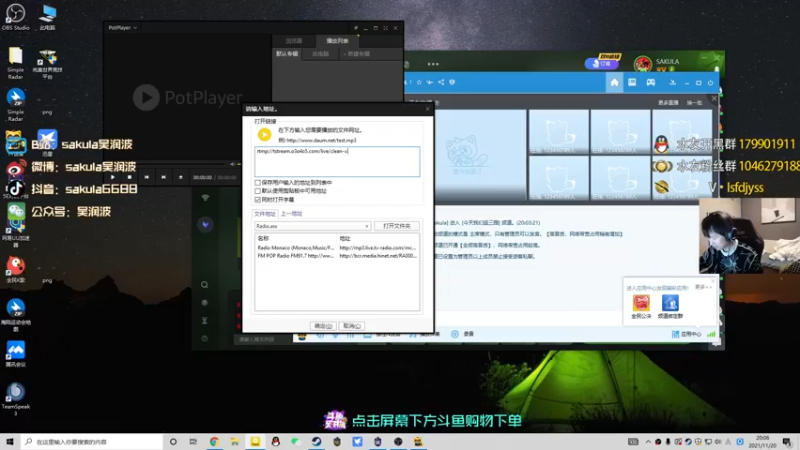Click the YY airplane icon
This screenshot has height=450, width=800.
tap(430, 82)
